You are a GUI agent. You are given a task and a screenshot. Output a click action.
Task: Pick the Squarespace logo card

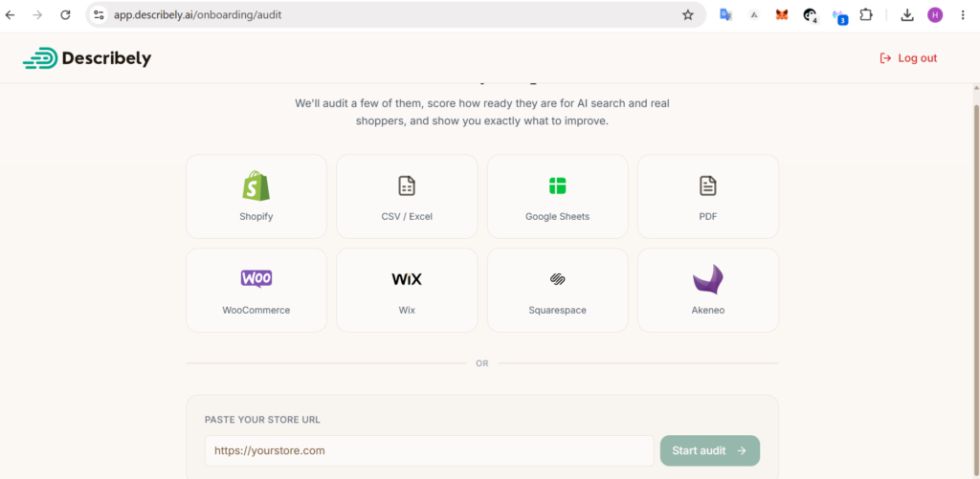tap(558, 291)
